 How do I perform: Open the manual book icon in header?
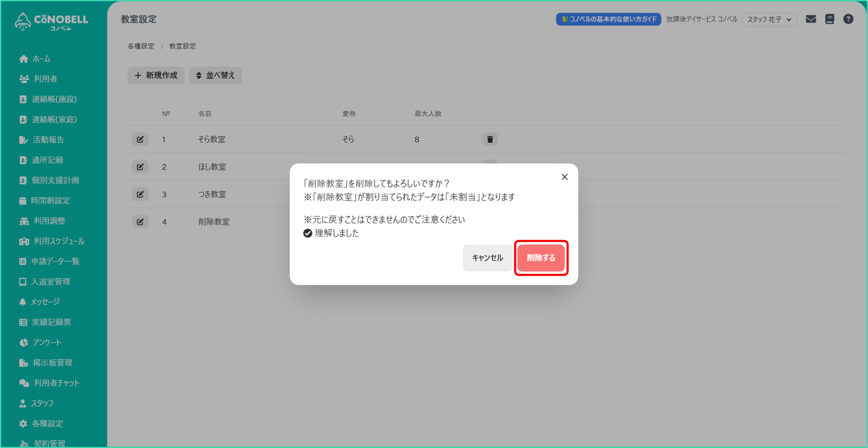point(829,19)
